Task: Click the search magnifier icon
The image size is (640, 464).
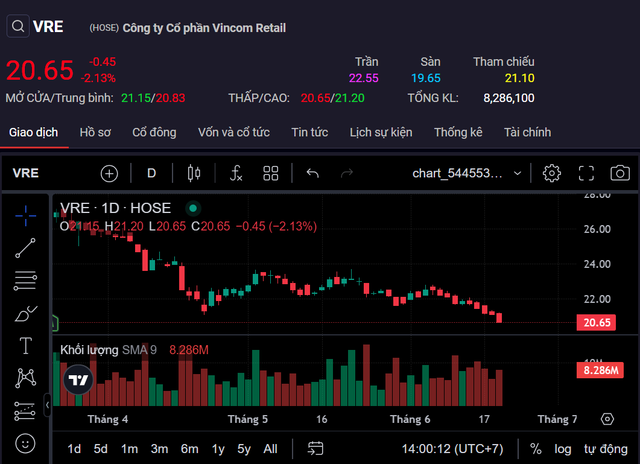Action: (x=16, y=27)
